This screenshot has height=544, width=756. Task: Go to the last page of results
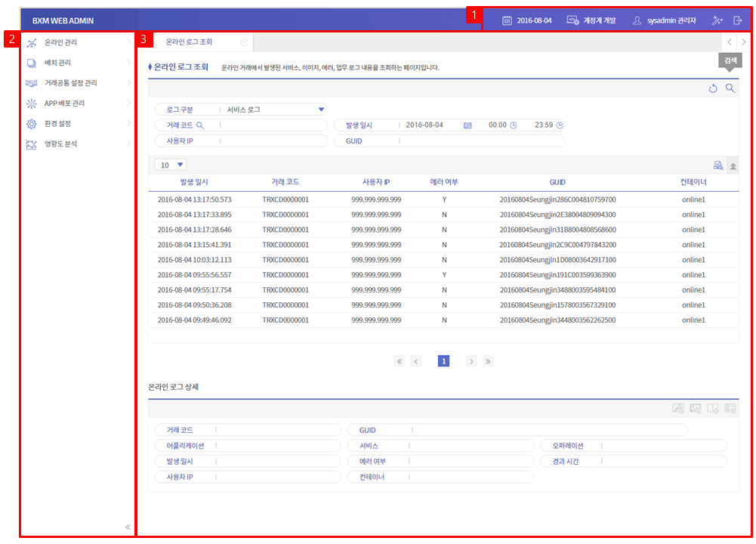tap(488, 361)
